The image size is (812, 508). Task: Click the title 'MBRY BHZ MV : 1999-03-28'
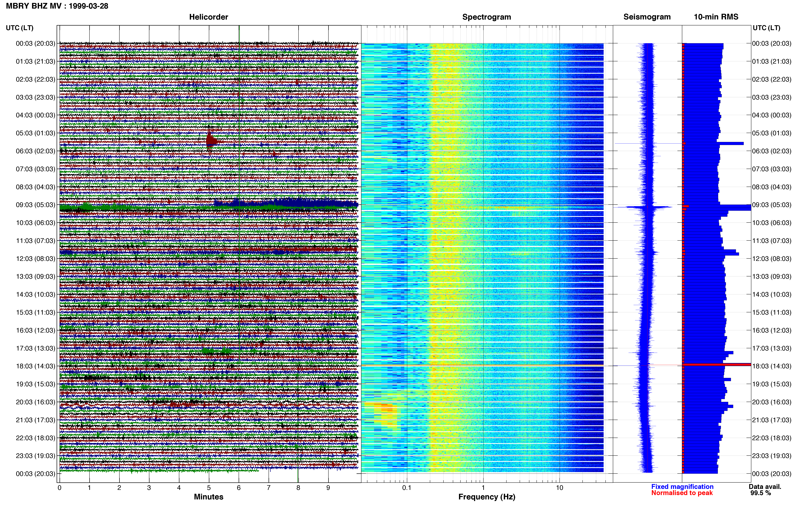pyautogui.click(x=57, y=6)
